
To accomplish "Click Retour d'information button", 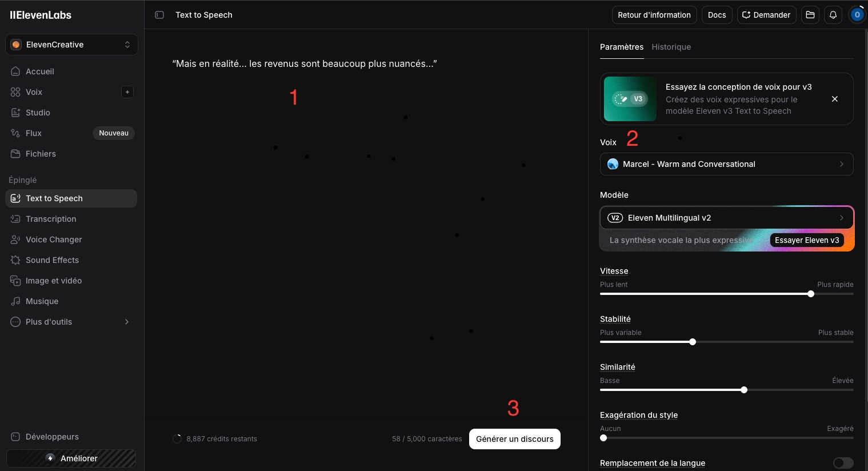I will pyautogui.click(x=654, y=15).
